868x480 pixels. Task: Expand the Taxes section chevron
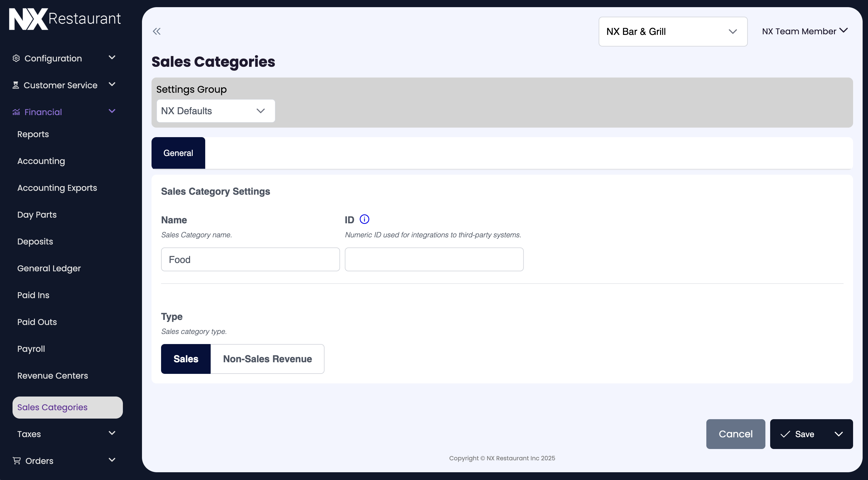(x=112, y=433)
